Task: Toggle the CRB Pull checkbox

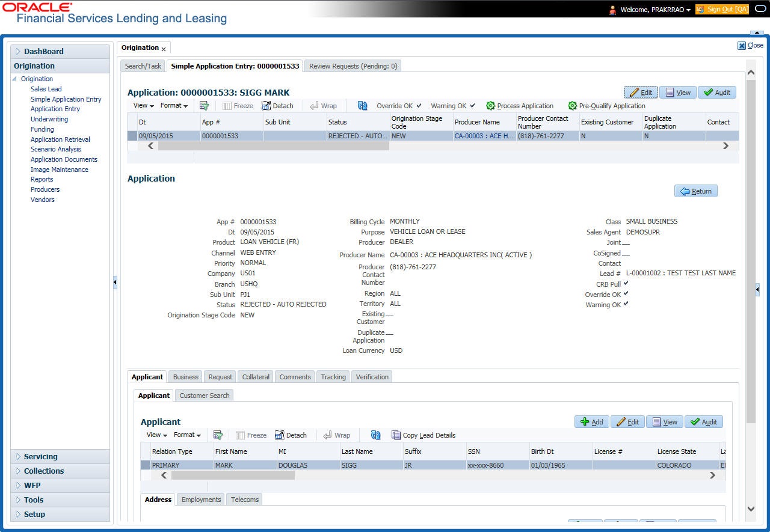Action: [626, 283]
